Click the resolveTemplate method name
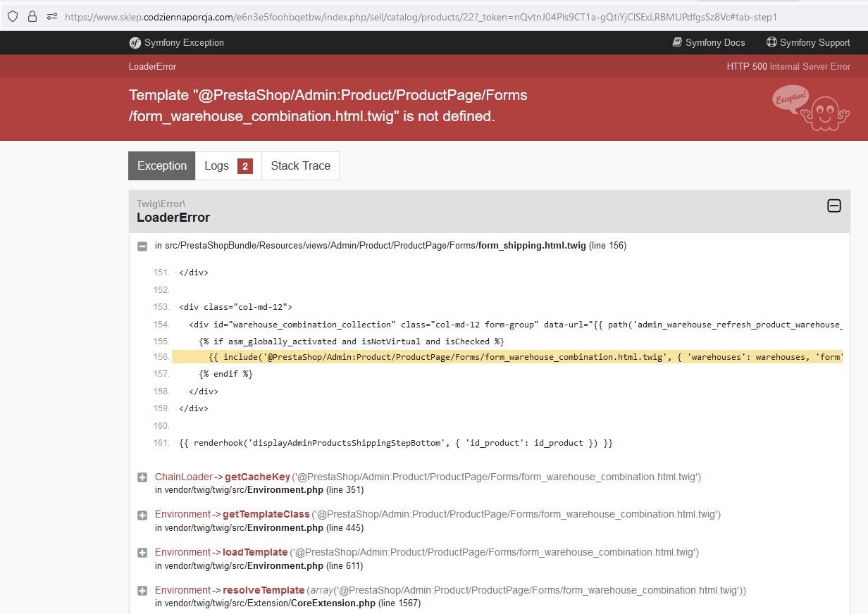The width and height of the screenshot is (868, 614). pyautogui.click(x=263, y=591)
